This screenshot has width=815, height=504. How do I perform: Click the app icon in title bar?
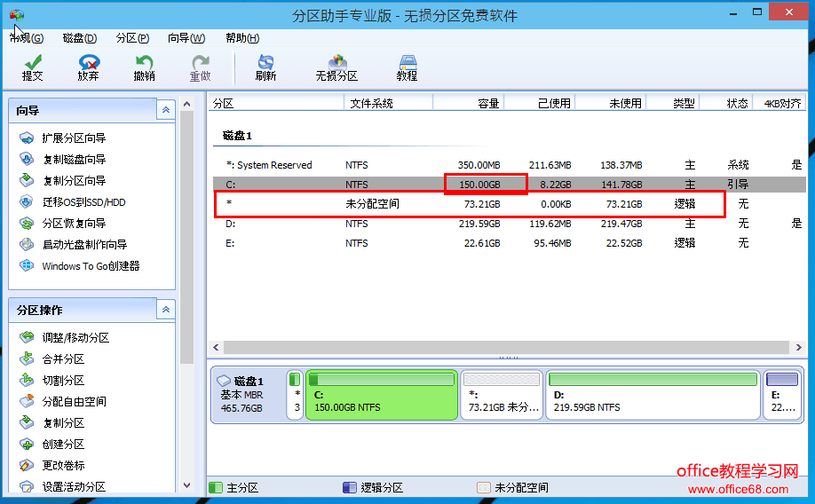(17, 14)
